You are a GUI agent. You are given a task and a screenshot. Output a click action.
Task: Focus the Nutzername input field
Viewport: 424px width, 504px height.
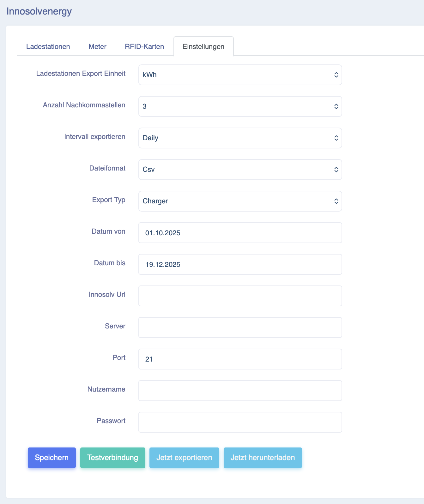click(240, 391)
